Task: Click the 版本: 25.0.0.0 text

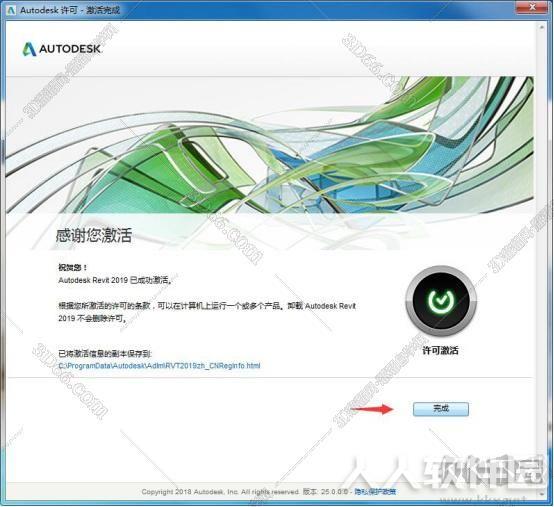Action: pyautogui.click(x=325, y=491)
